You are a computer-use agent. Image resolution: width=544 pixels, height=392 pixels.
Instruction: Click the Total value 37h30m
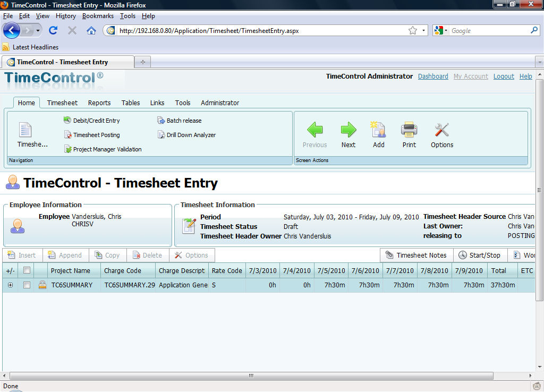tap(503, 285)
